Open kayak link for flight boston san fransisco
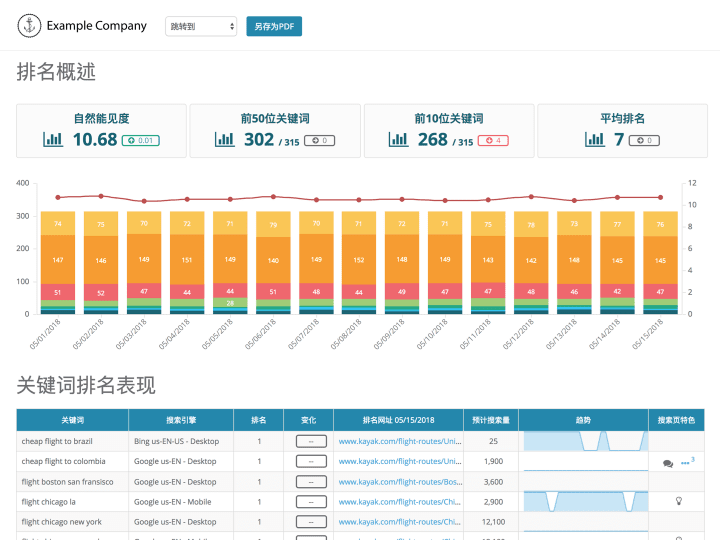This screenshot has width=720, height=540. pos(400,482)
